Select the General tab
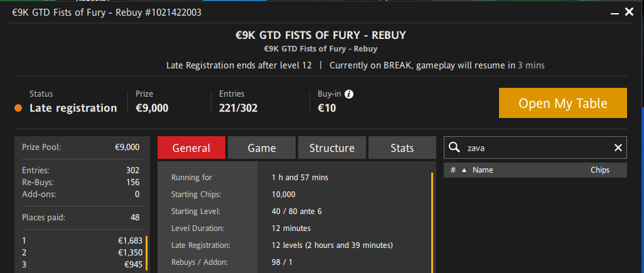Image resolution: width=644 pixels, height=273 pixels. click(x=191, y=147)
